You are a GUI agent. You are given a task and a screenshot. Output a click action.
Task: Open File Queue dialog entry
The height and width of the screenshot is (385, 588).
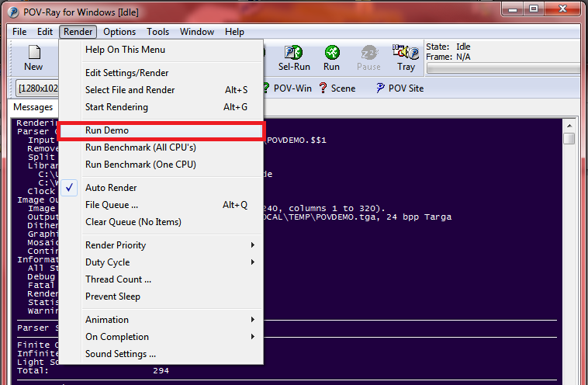[161, 205]
